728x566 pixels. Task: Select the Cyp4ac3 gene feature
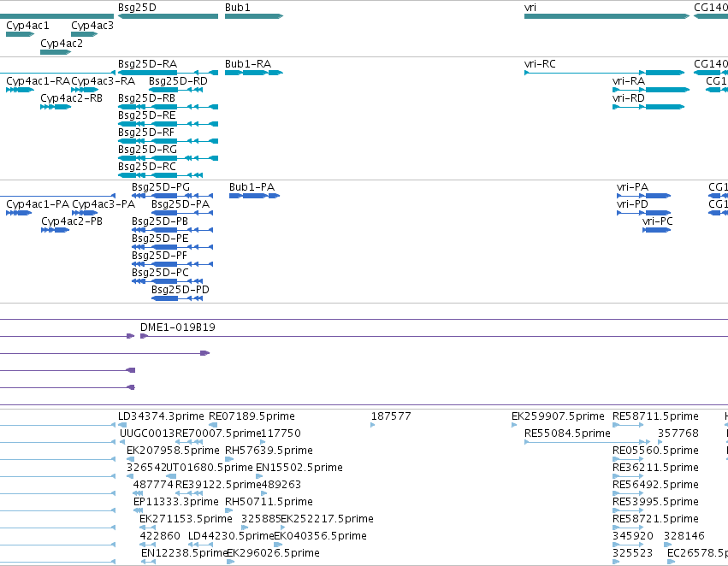[x=85, y=34]
